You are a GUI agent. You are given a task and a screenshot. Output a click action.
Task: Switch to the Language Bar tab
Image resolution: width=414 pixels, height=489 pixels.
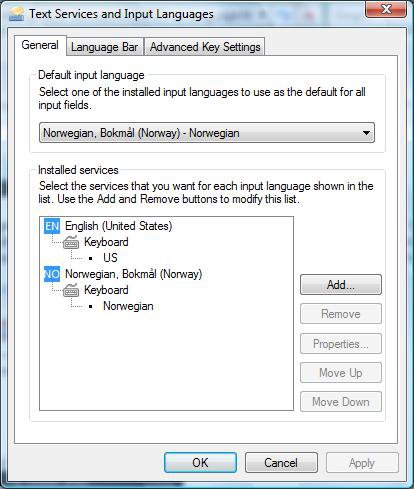point(105,47)
